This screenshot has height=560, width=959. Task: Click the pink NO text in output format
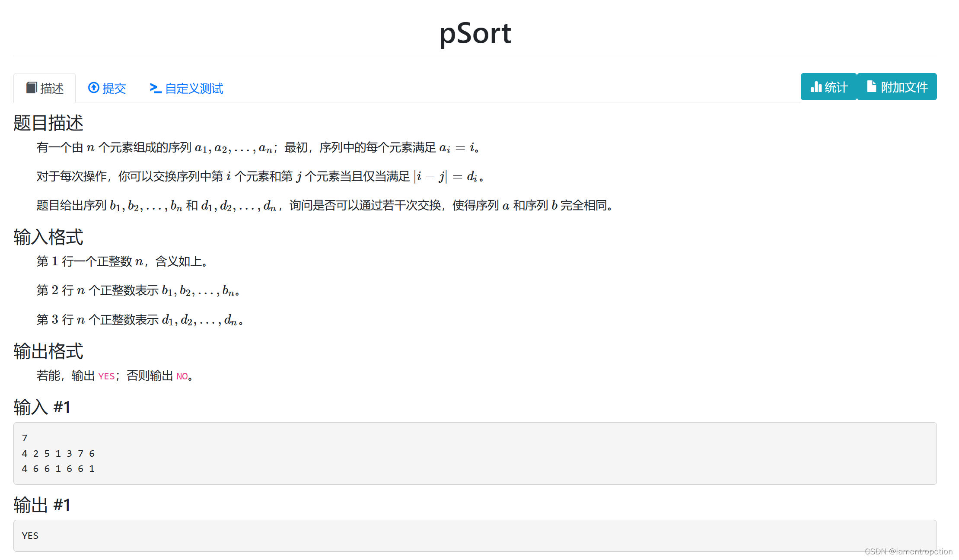[182, 376]
